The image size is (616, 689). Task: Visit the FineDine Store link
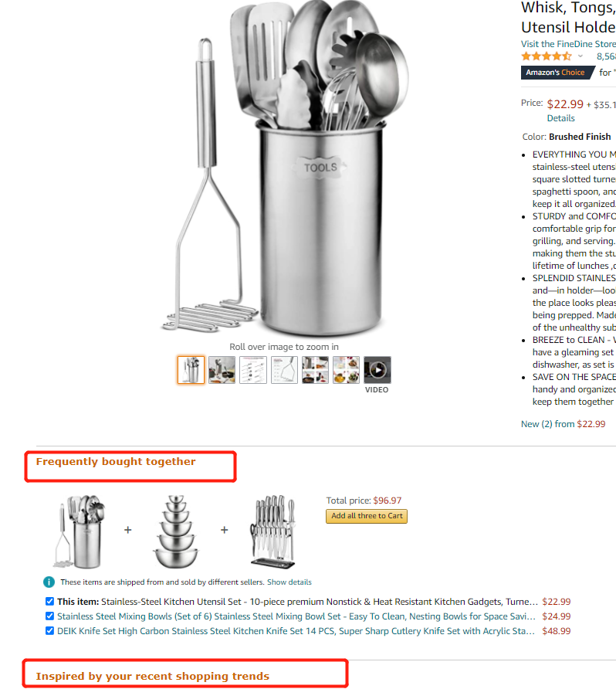(568, 44)
